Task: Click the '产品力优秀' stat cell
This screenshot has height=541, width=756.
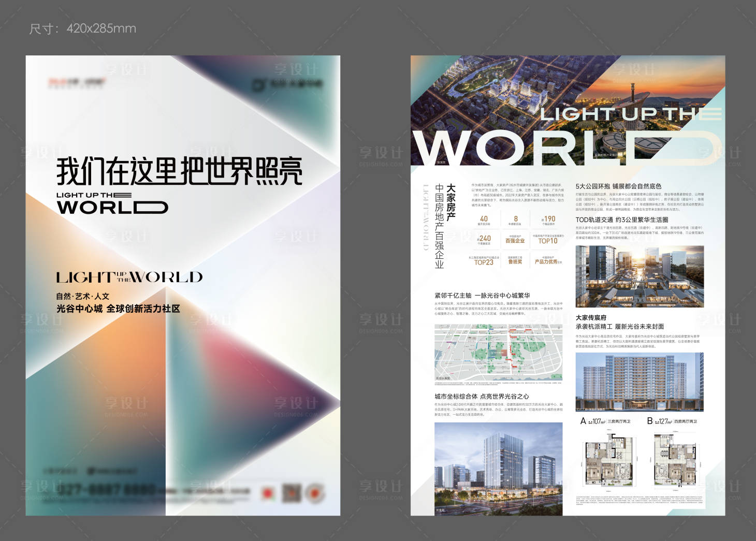Action: point(548,260)
